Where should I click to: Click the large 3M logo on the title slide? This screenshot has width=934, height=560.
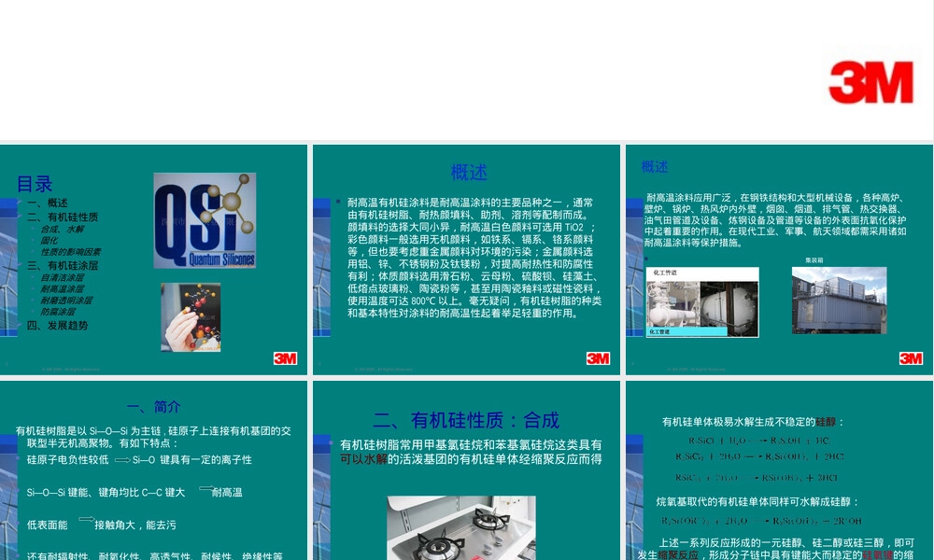pyautogui.click(x=870, y=82)
